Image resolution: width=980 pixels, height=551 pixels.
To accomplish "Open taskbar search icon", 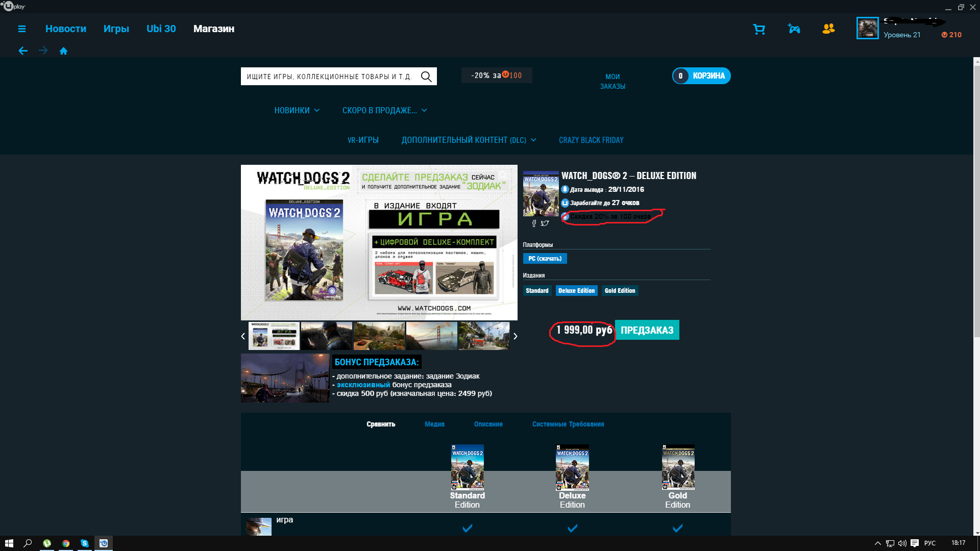I will pos(28,543).
